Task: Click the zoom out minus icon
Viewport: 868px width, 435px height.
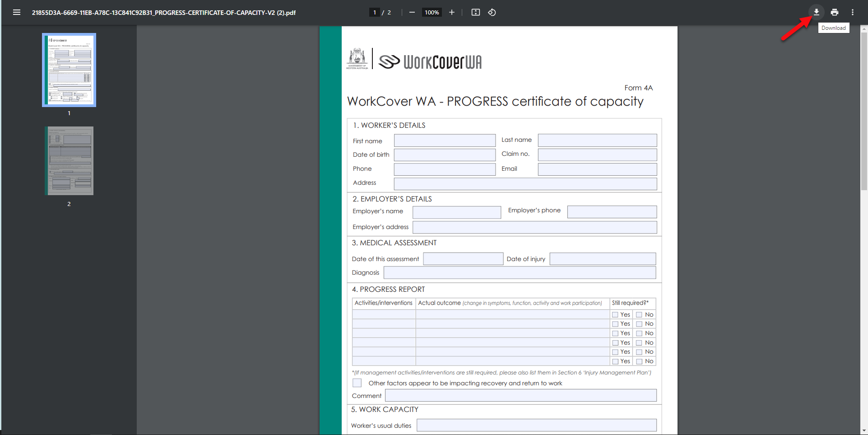Action: [x=412, y=12]
